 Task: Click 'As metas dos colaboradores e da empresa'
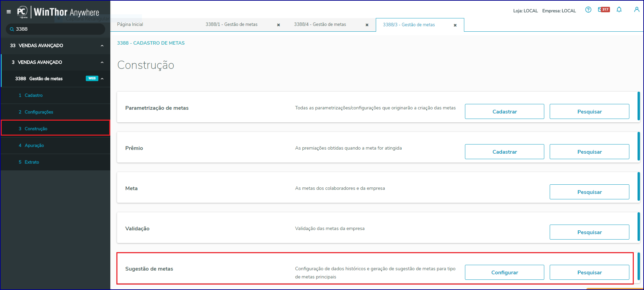click(340, 188)
